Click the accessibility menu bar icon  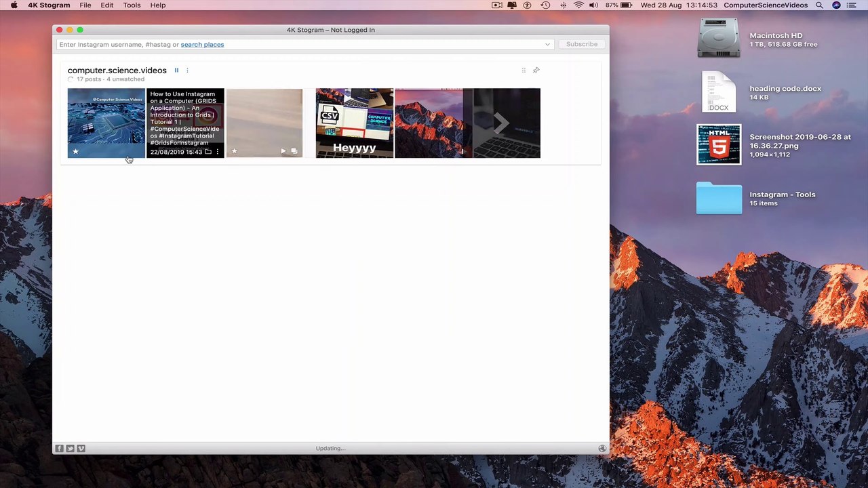coord(528,5)
